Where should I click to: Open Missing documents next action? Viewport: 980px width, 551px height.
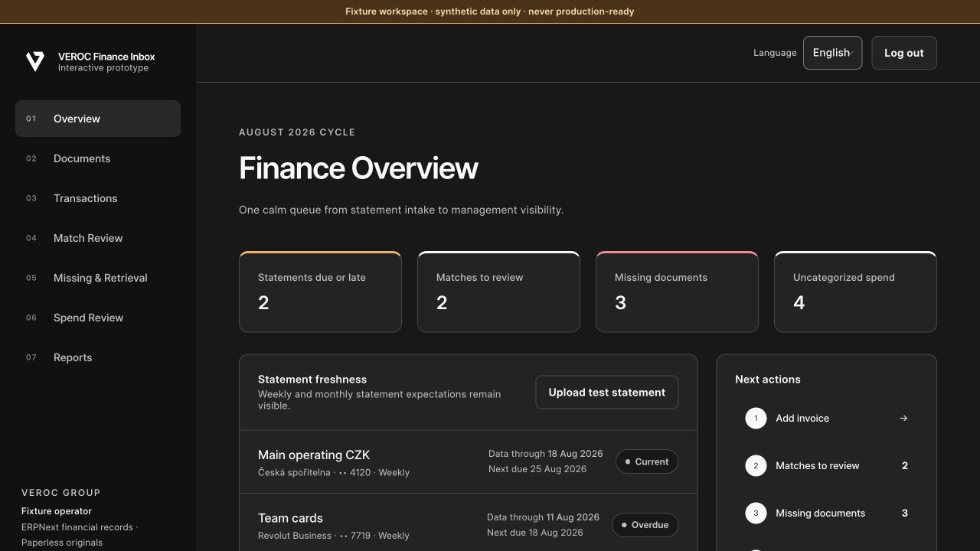pyautogui.click(x=826, y=514)
